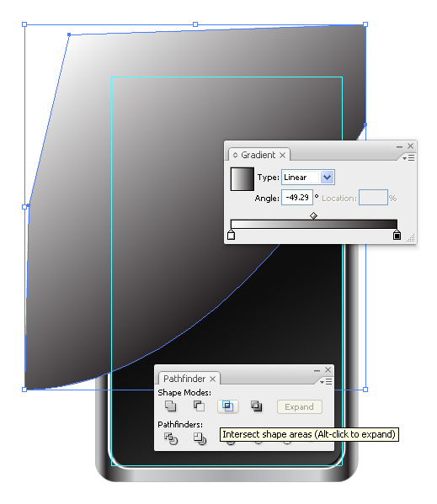This screenshot has width=437, height=504.
Task: Open the Pathfinder panel options menu
Action: (x=326, y=381)
